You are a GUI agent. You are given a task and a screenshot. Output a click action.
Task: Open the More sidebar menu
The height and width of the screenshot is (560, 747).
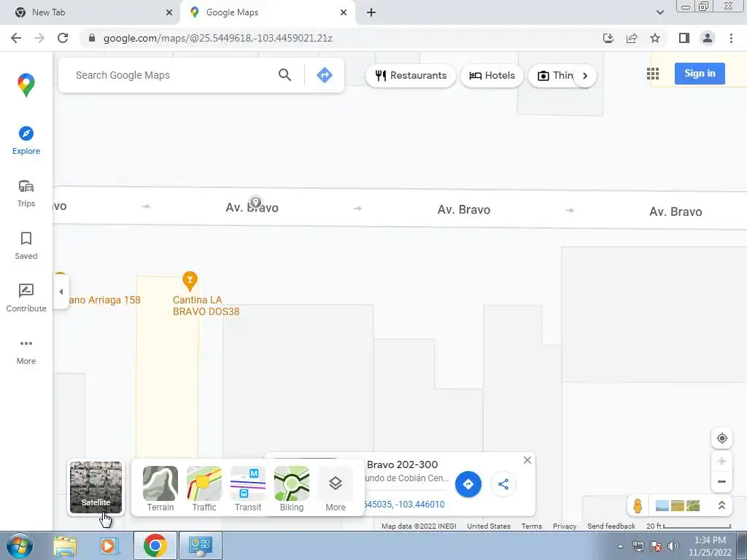[x=26, y=351]
